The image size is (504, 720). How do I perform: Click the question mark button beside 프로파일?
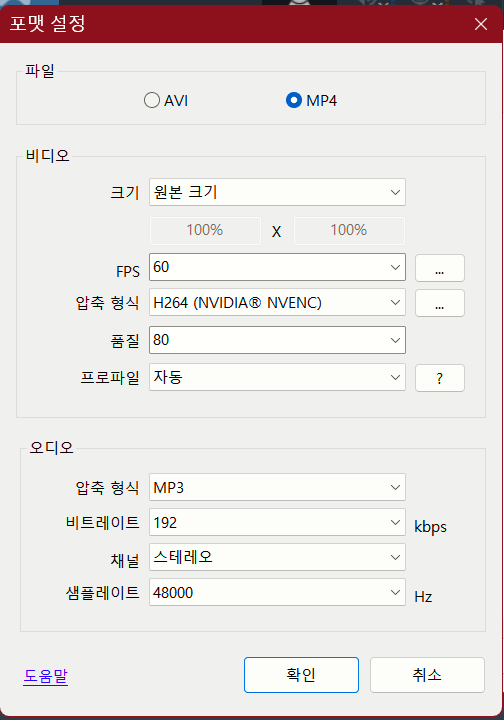[x=440, y=378]
